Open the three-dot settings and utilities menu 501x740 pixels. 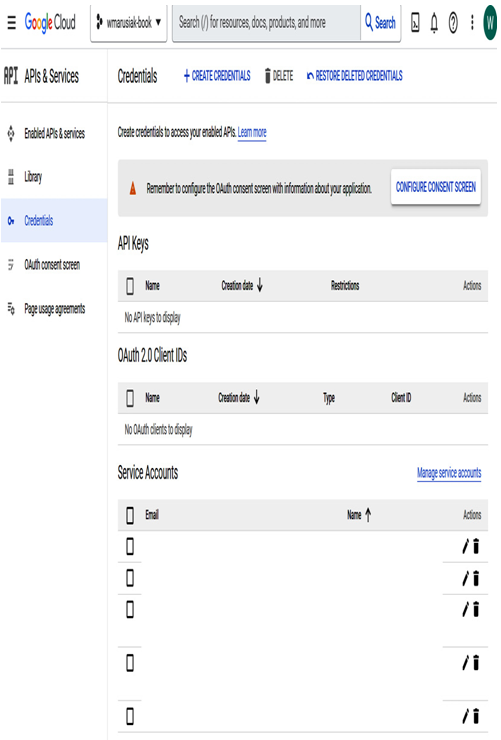(472, 22)
